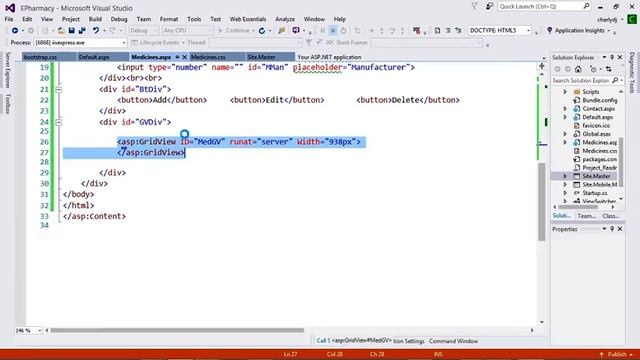Viewport: 640px width, 360px height.
Task: Click the Quick Launch search magnifier icon
Action: pos(586,6)
